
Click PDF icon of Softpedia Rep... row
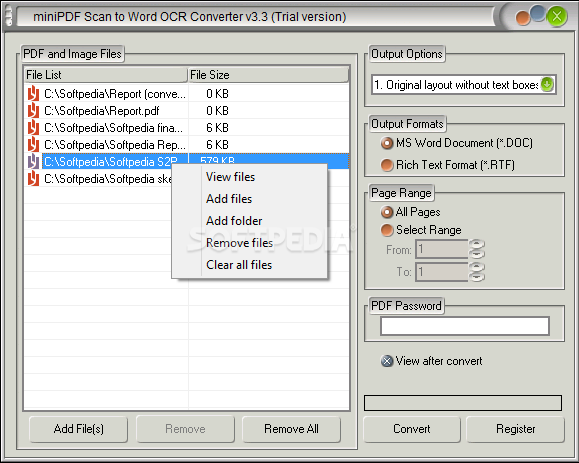click(33, 144)
